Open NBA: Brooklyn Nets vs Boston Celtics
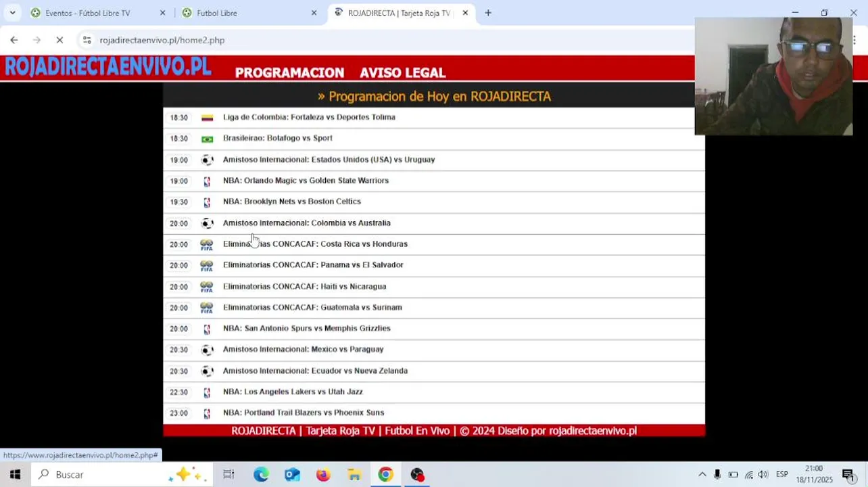The image size is (868, 487). 292,202
